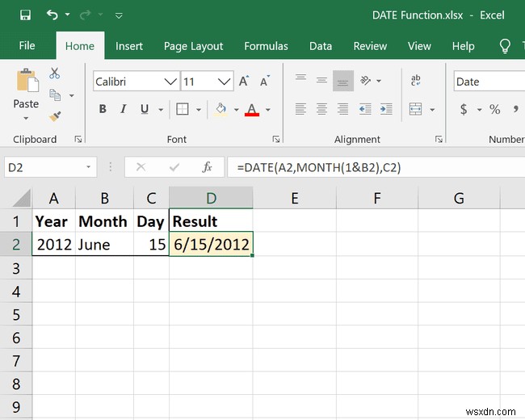Click the Name Box showing D2

coord(51,167)
